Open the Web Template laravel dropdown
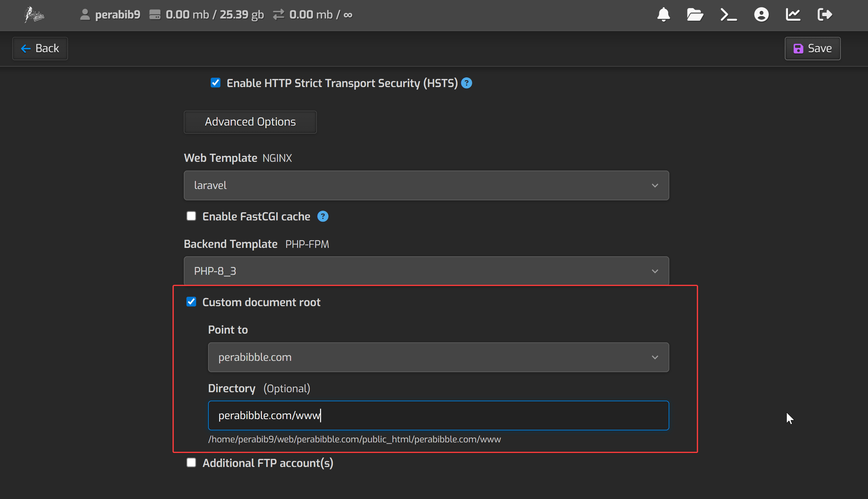Screen dimensions: 868x499 (x=426, y=185)
